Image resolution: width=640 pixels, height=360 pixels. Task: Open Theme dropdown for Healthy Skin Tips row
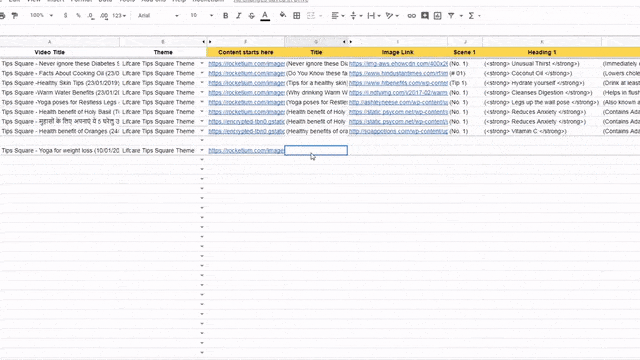(x=202, y=83)
